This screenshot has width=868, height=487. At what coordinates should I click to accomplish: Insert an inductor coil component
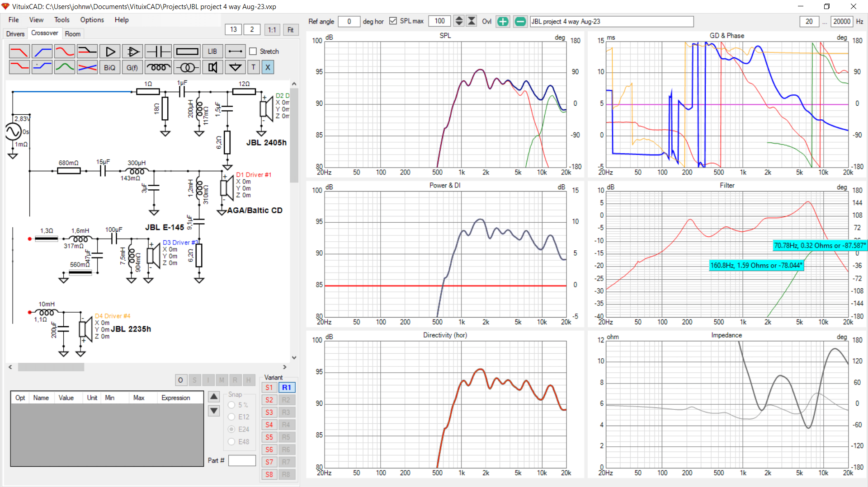[x=158, y=67]
